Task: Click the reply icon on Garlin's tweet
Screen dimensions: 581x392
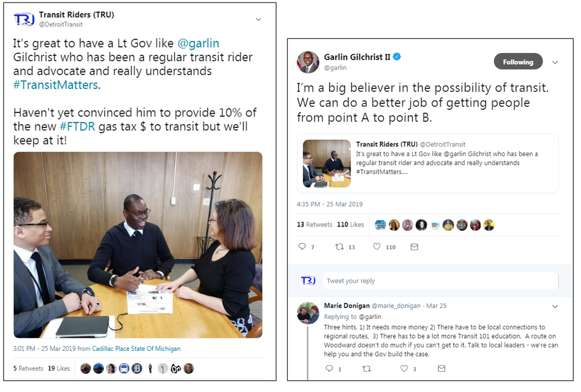Action: (x=302, y=247)
